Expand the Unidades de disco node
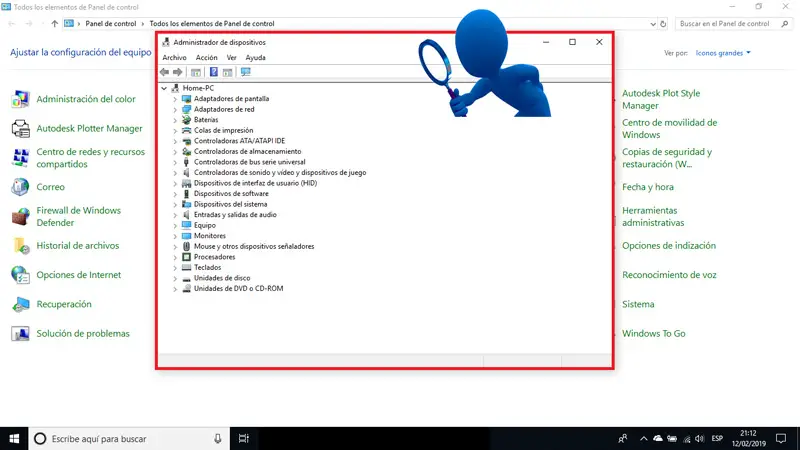 click(175, 278)
